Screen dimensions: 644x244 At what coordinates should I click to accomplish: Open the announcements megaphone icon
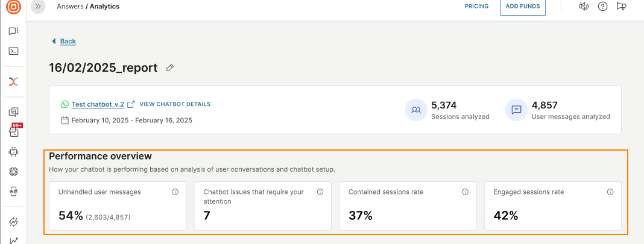pyautogui.click(x=622, y=7)
